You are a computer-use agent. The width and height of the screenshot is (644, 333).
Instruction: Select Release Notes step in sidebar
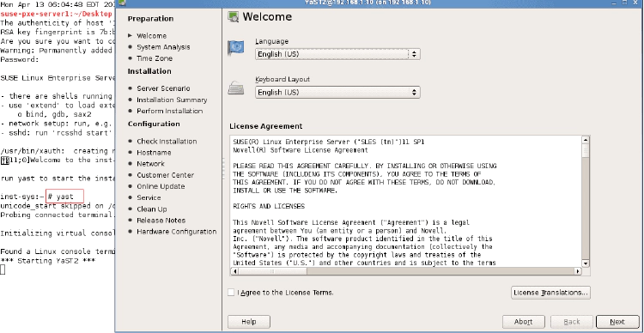pyautogui.click(x=161, y=220)
